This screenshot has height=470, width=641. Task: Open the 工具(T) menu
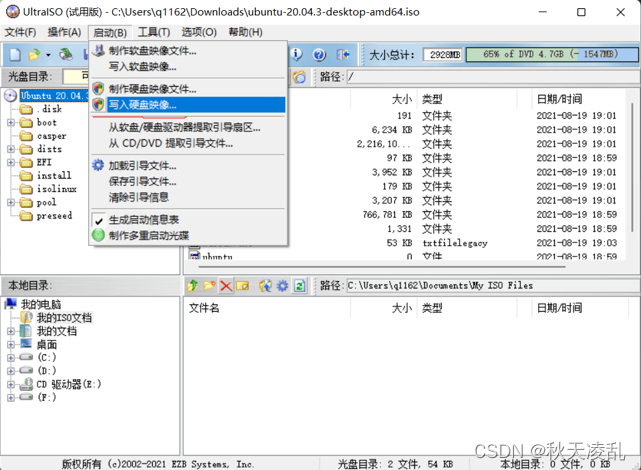click(154, 32)
